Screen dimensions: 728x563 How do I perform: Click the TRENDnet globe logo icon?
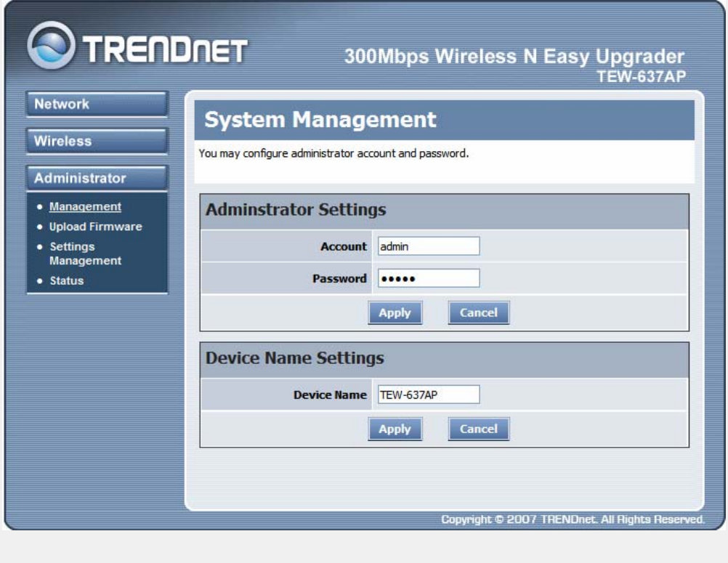click(51, 46)
